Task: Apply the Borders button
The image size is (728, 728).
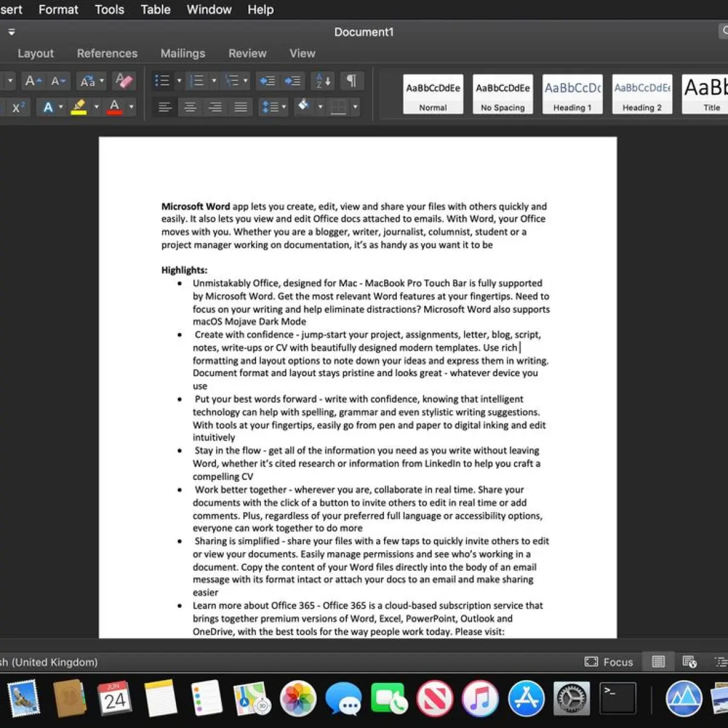Action: point(339,107)
